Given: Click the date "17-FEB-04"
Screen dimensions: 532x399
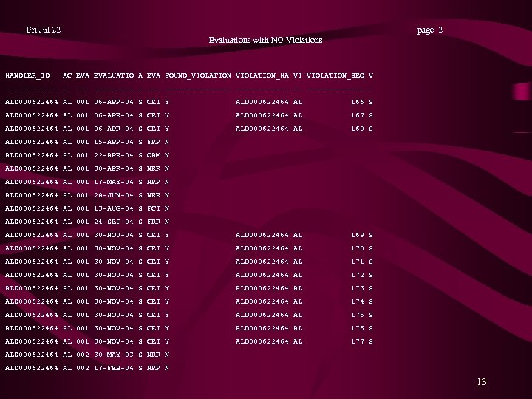Looking at the screenshot, I should click(114, 368).
